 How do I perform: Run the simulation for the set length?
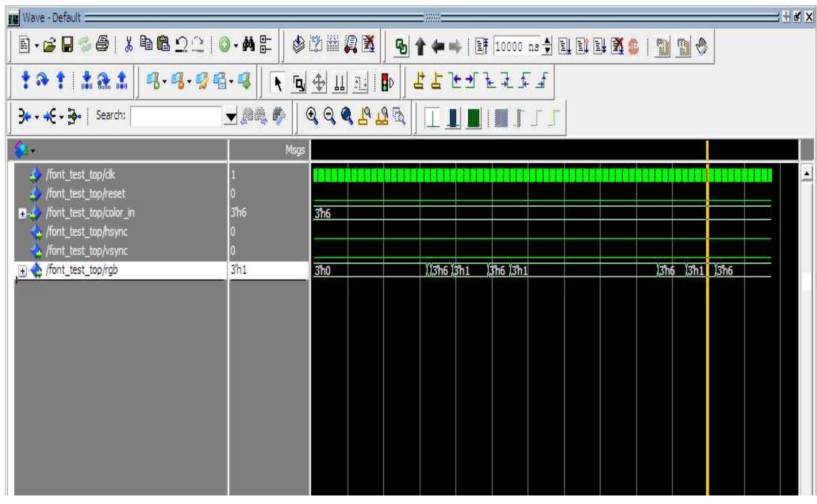(564, 46)
